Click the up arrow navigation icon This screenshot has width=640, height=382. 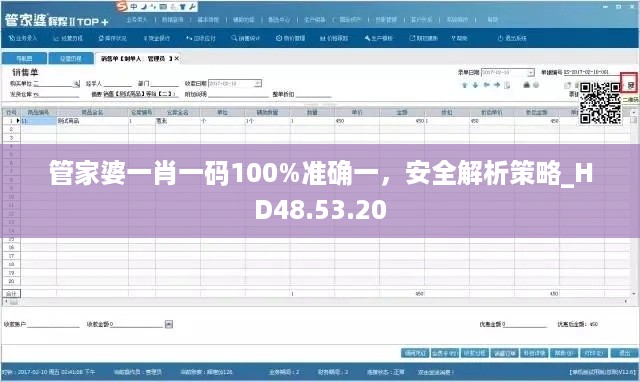pos(464,85)
